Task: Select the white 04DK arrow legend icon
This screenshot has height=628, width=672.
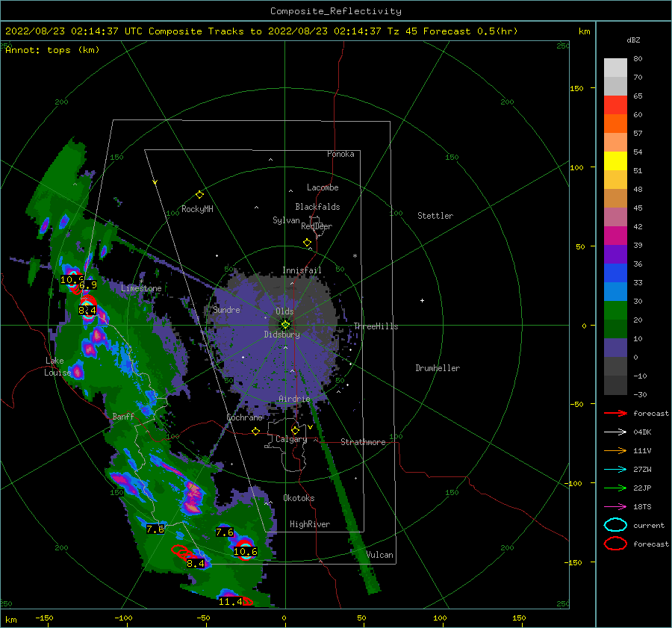Action: [615, 432]
